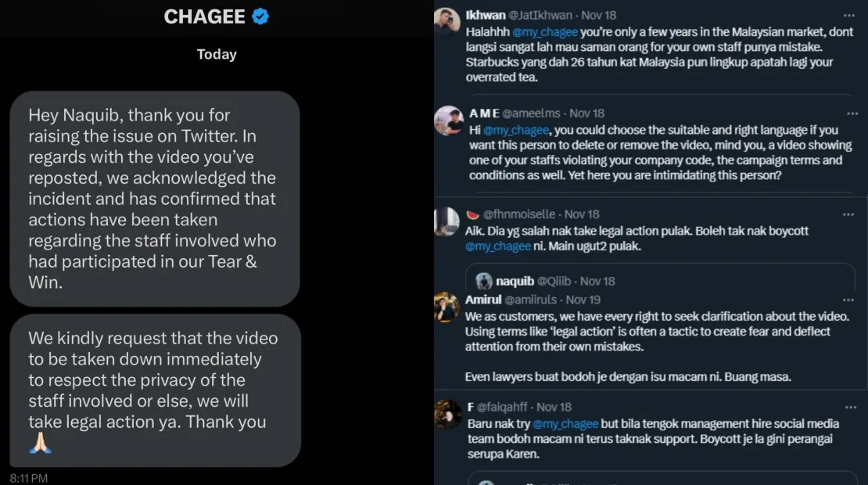The image size is (868, 485).
Task: Open more options on AME's tweet
Action: coord(848,113)
